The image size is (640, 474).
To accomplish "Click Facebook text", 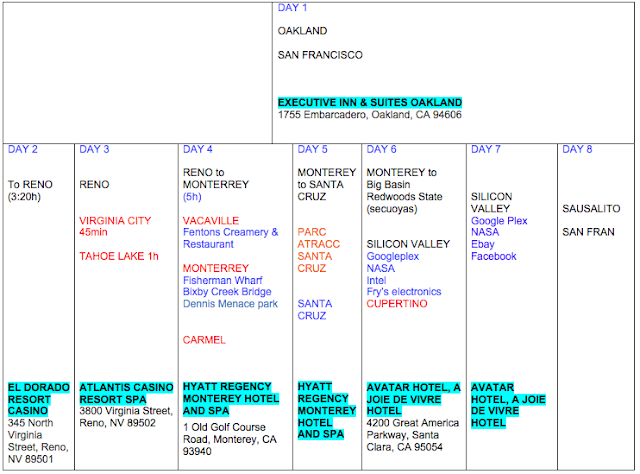I will tap(493, 256).
